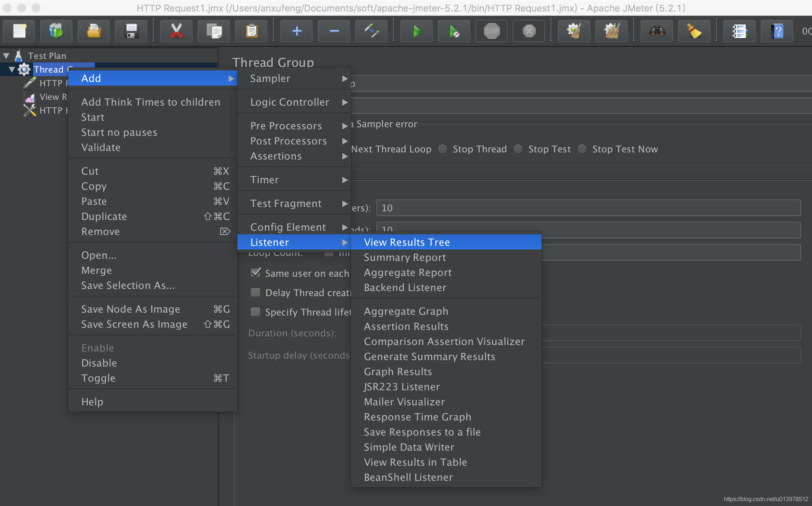This screenshot has height=506, width=812.
Task: Click Duplicate in the context menu
Action: pyautogui.click(x=104, y=216)
